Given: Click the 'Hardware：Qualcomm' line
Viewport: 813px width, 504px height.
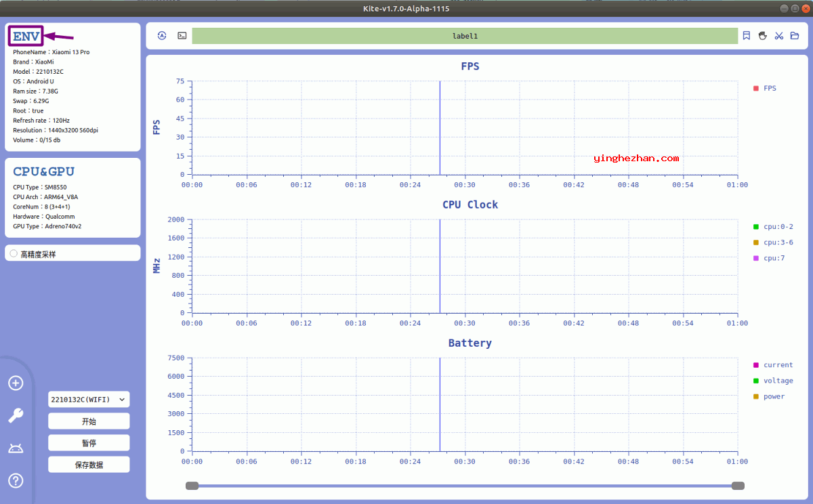Looking at the screenshot, I should click(43, 217).
